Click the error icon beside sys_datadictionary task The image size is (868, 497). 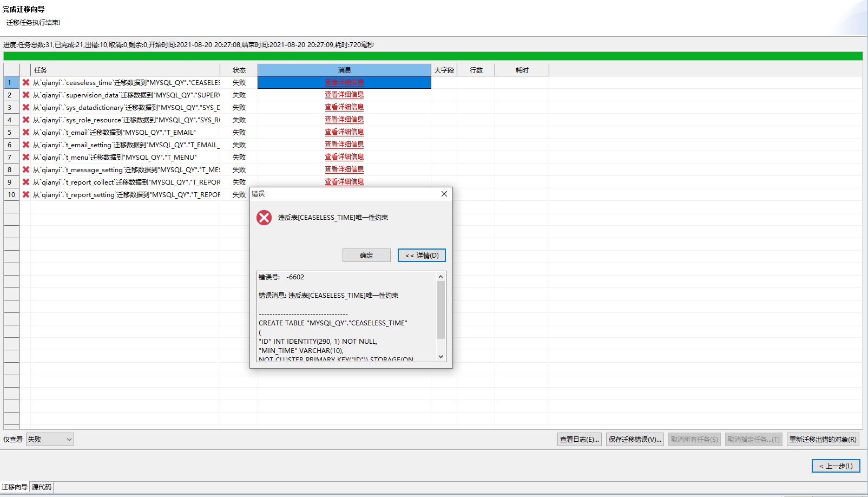26,107
